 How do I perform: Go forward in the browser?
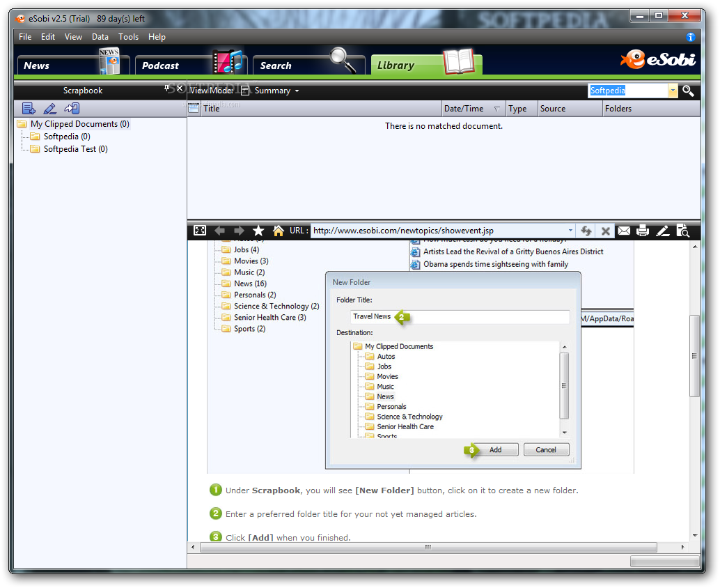pos(239,231)
